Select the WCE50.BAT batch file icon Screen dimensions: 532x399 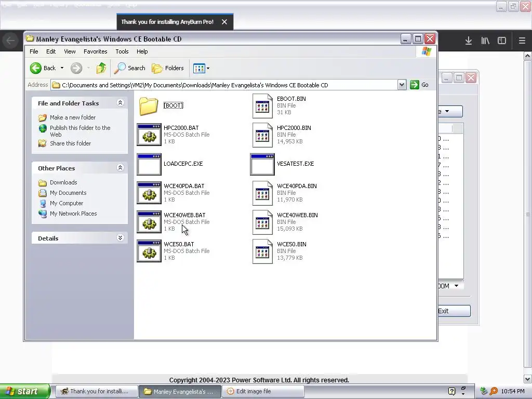pos(149,251)
